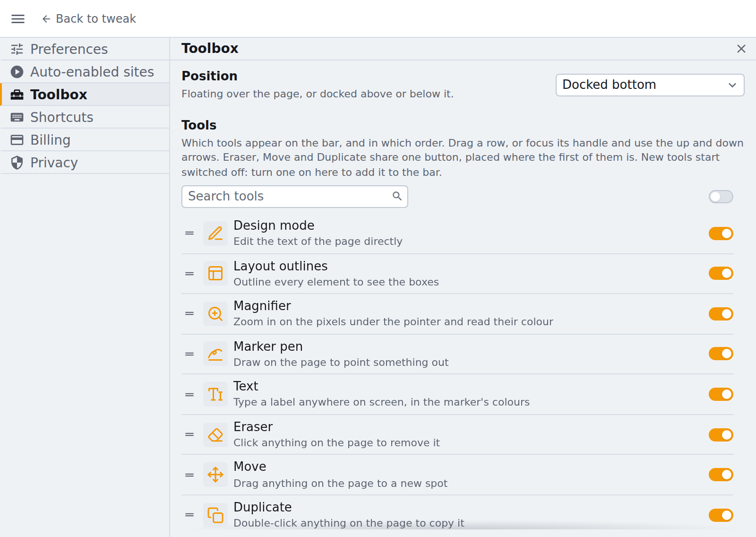Open the Position dropdown
The height and width of the screenshot is (537, 756).
click(650, 85)
